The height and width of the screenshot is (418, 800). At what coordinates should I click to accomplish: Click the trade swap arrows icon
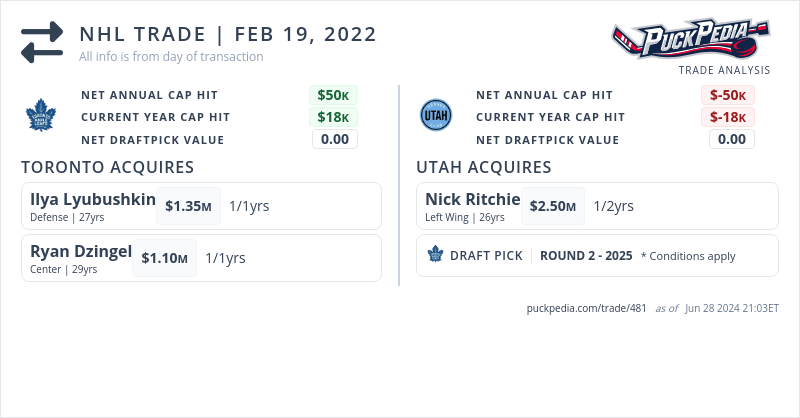pyautogui.click(x=42, y=42)
